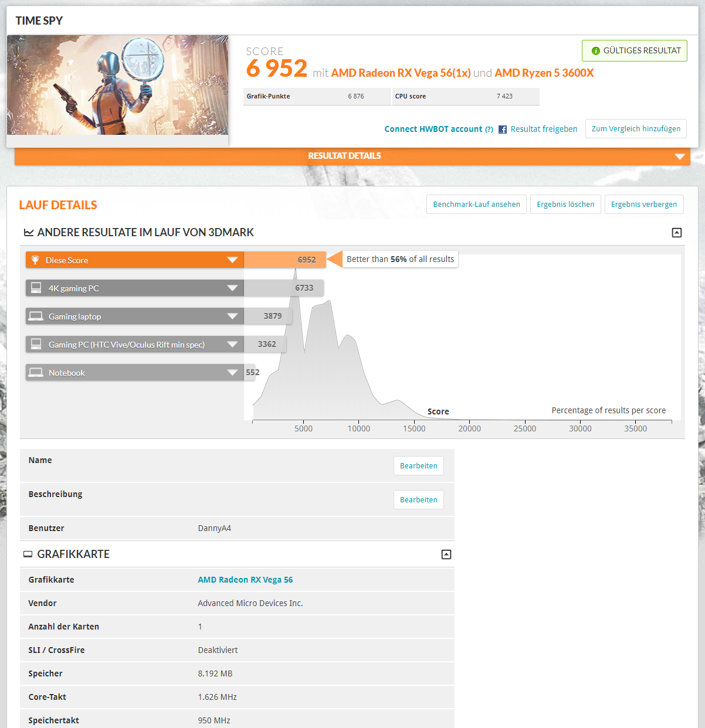Open Connect HWBOT account link
This screenshot has width=705, height=728.
click(433, 129)
